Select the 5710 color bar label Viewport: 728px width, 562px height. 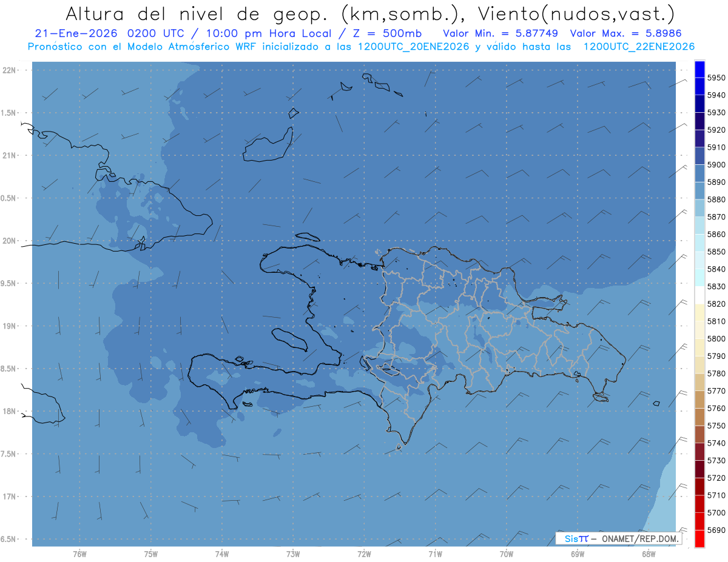click(x=716, y=495)
